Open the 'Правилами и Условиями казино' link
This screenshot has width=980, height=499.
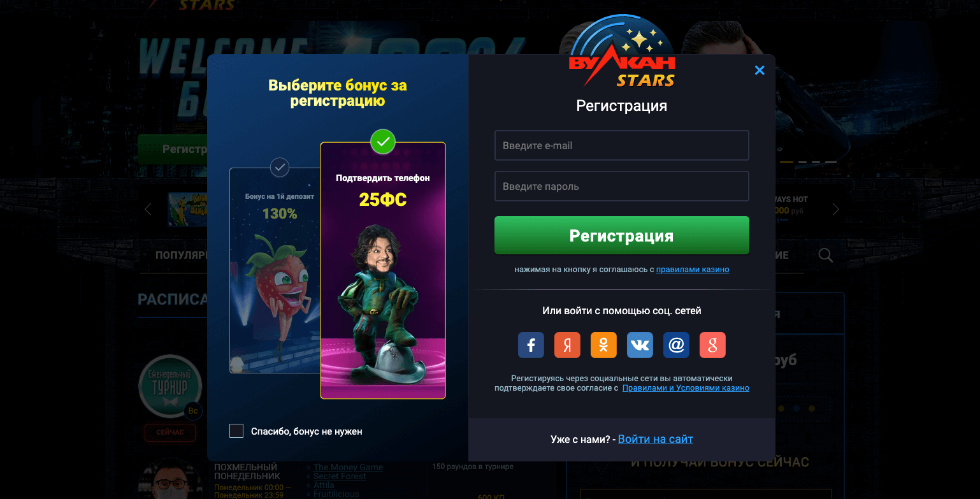tap(686, 388)
